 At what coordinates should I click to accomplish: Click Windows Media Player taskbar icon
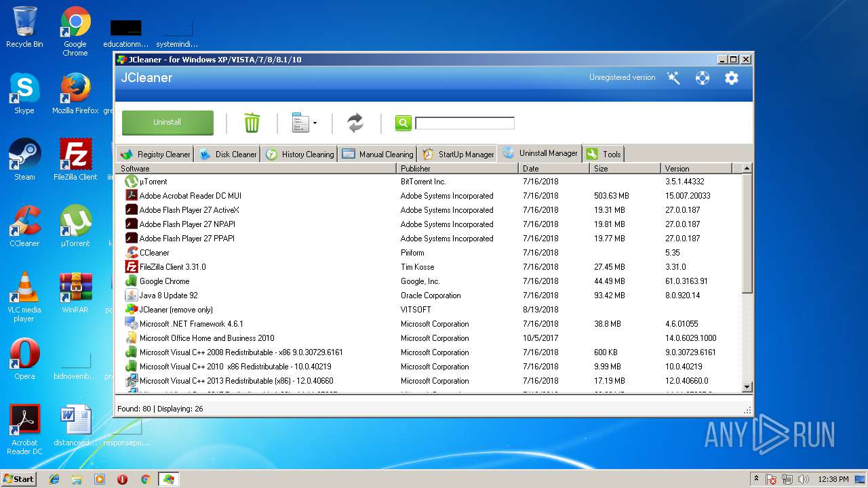[x=100, y=479]
